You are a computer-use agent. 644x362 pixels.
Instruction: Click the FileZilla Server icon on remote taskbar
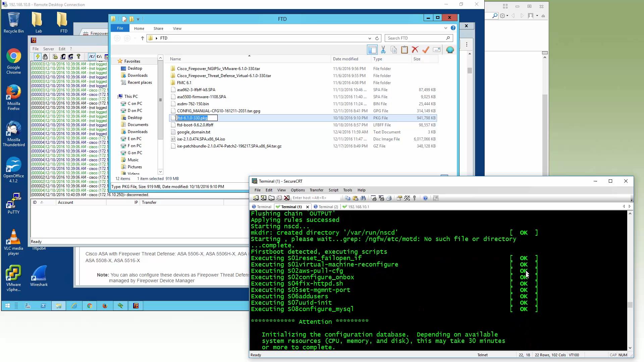tap(136, 306)
